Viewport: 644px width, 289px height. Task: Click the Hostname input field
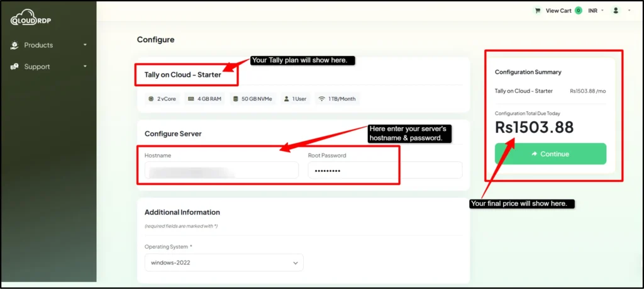click(x=222, y=170)
